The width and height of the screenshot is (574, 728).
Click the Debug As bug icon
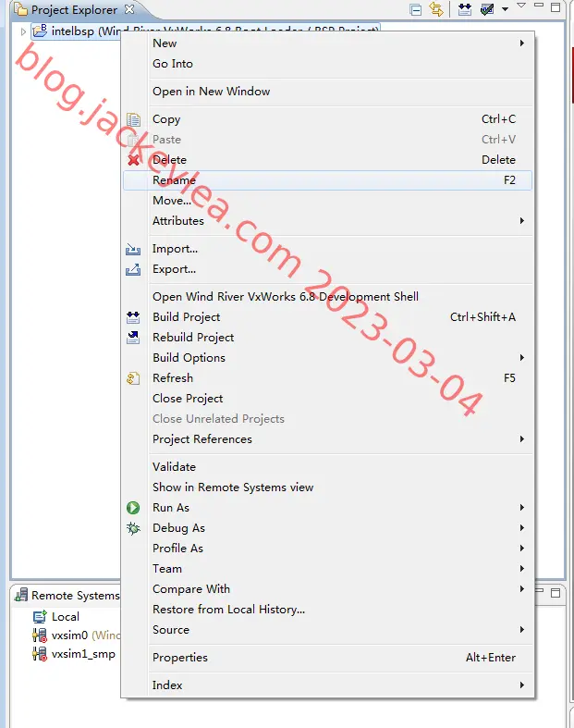point(133,528)
